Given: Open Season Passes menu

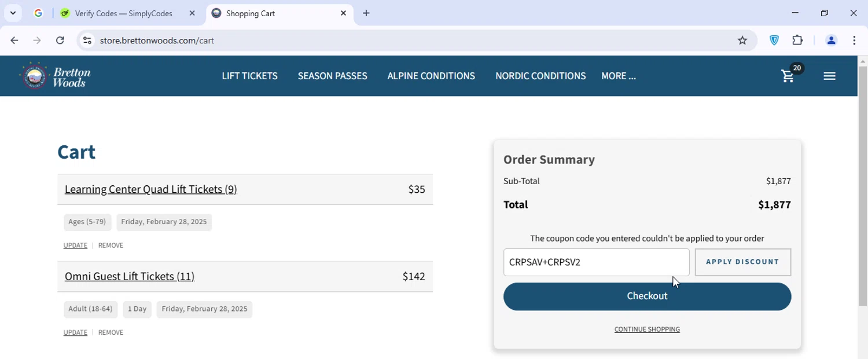Looking at the screenshot, I should pos(333,76).
